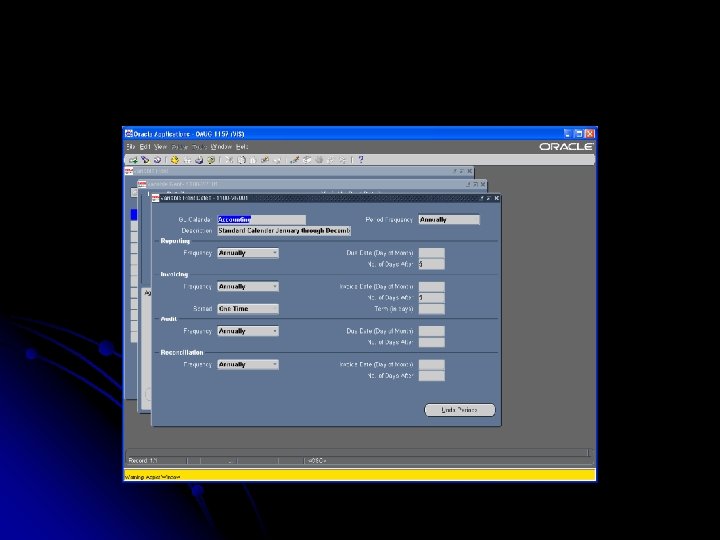Viewport: 720px width, 540px height.
Task: Open the Audit Frequency dropdown
Action: [248, 331]
